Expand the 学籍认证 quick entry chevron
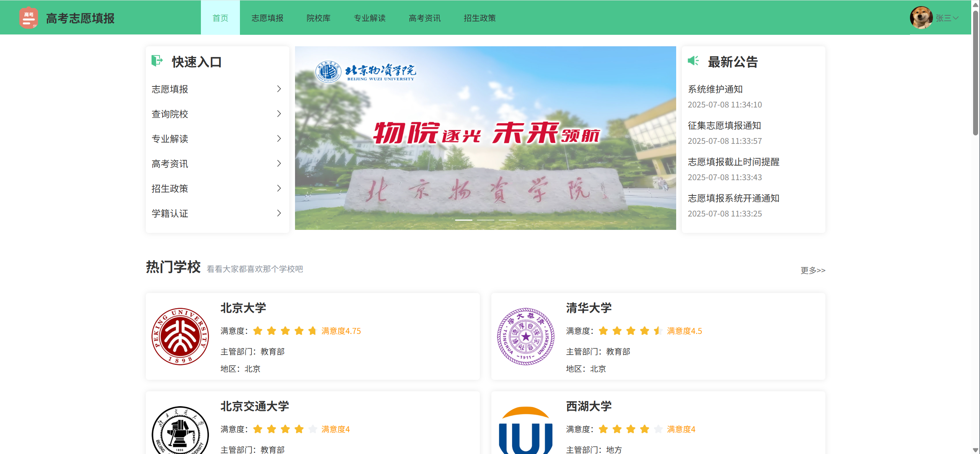The width and height of the screenshot is (980, 454). point(279,213)
